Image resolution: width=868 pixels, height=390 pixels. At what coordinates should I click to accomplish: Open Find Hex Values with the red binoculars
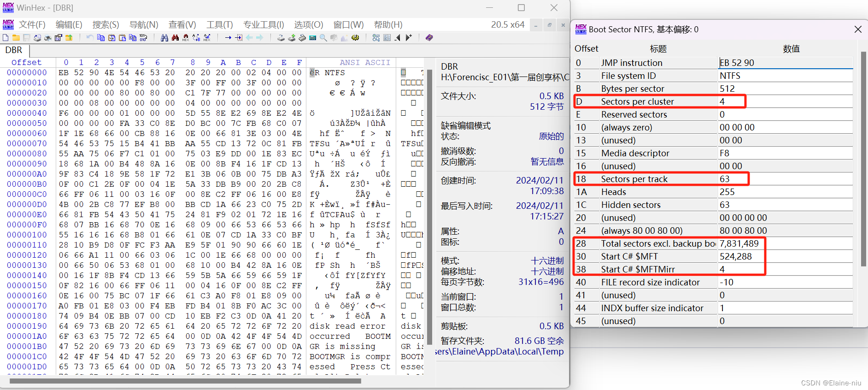pos(175,38)
